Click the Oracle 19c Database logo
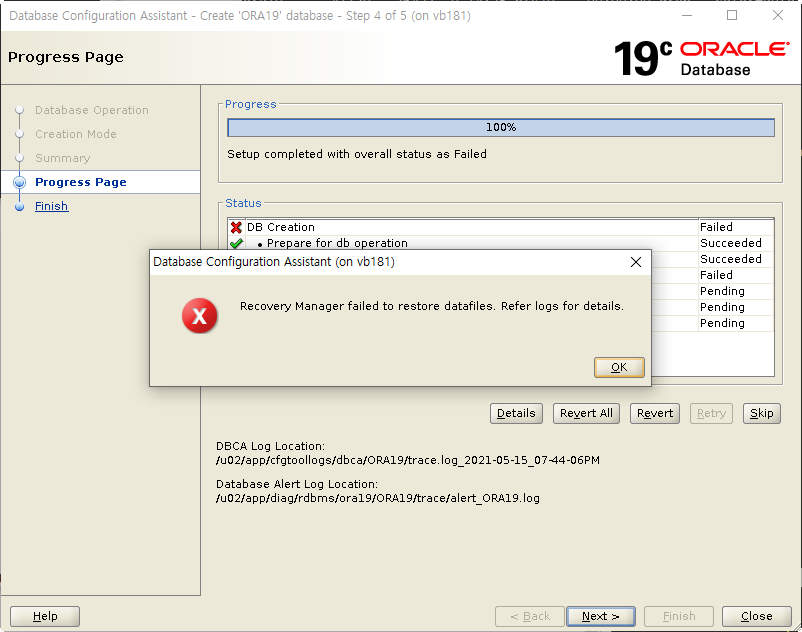 702,58
